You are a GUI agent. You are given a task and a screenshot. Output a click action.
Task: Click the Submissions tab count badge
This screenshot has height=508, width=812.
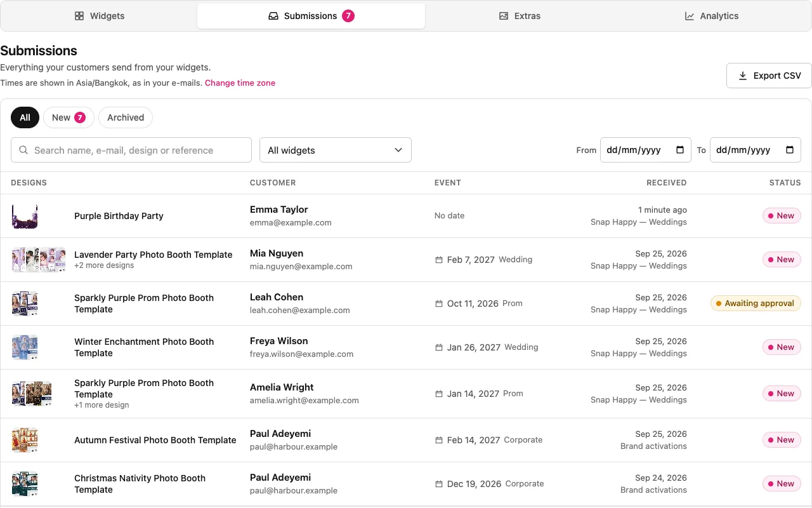[x=348, y=16]
